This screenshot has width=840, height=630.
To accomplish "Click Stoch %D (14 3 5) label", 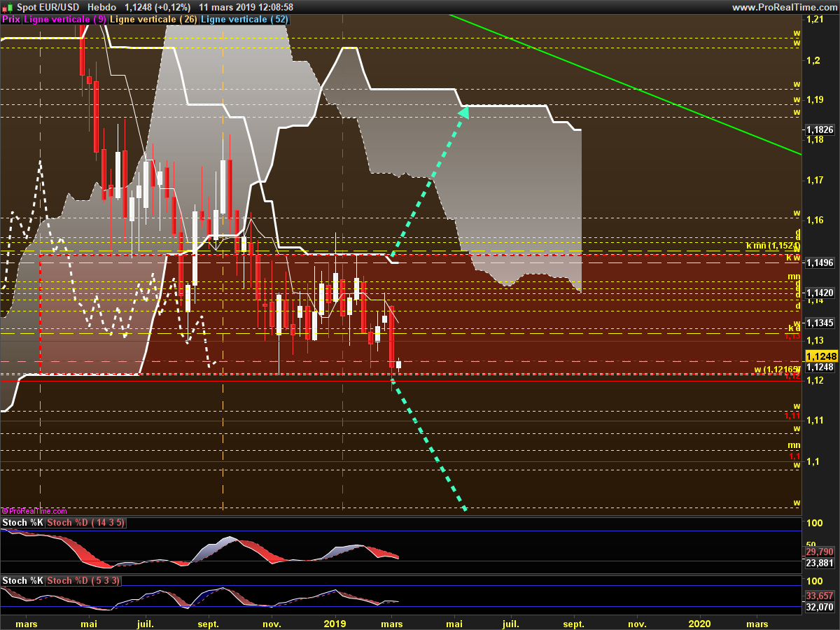I will coord(85,522).
